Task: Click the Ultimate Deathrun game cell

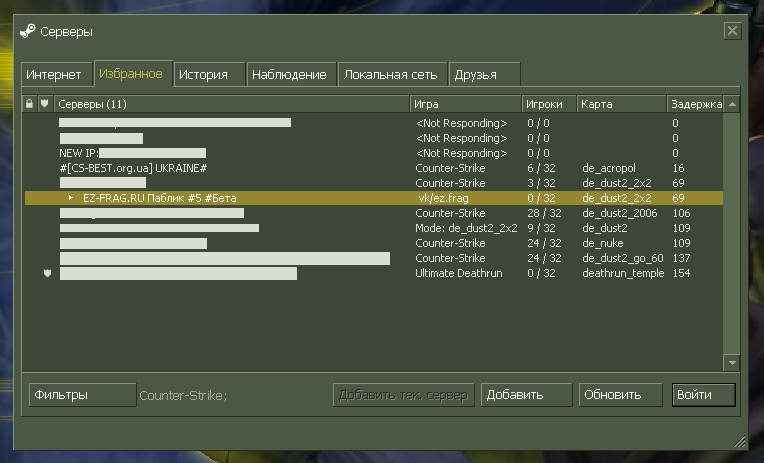Action: pos(458,273)
